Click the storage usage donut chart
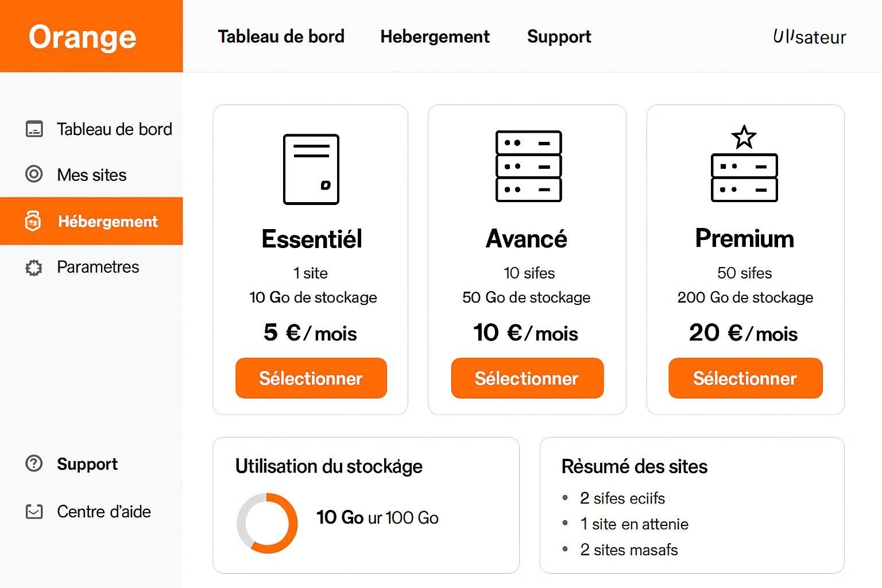This screenshot has height=588, width=882. pyautogui.click(x=268, y=521)
